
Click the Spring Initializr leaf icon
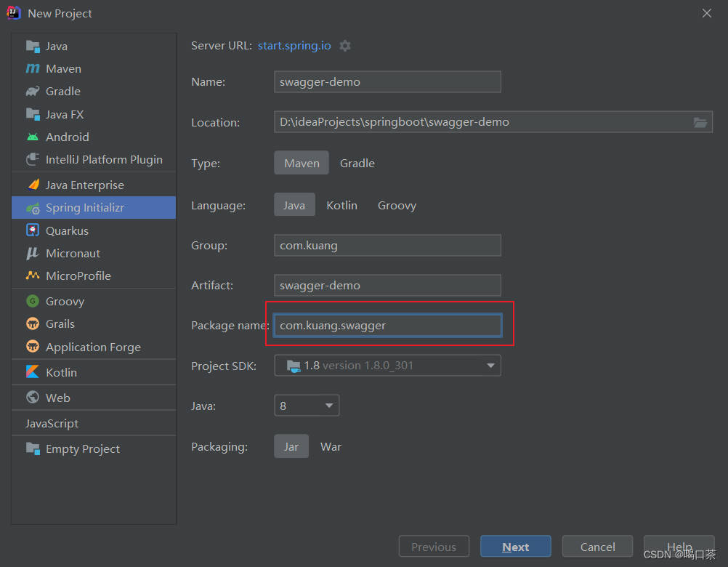click(33, 208)
